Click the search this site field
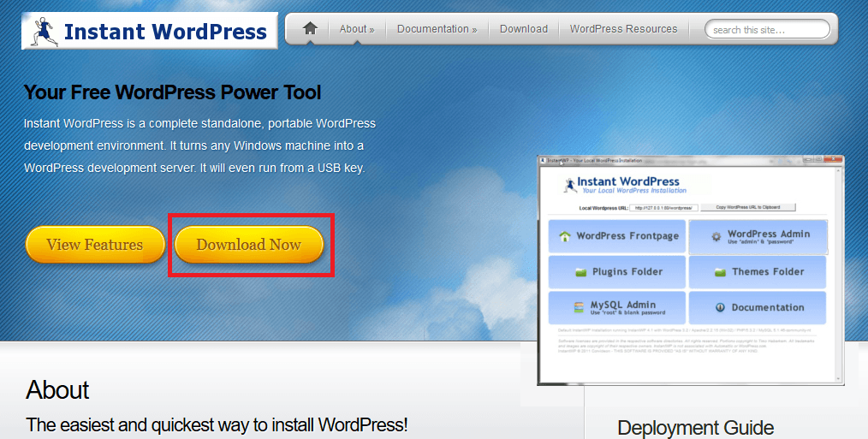The image size is (868, 439). (766, 30)
